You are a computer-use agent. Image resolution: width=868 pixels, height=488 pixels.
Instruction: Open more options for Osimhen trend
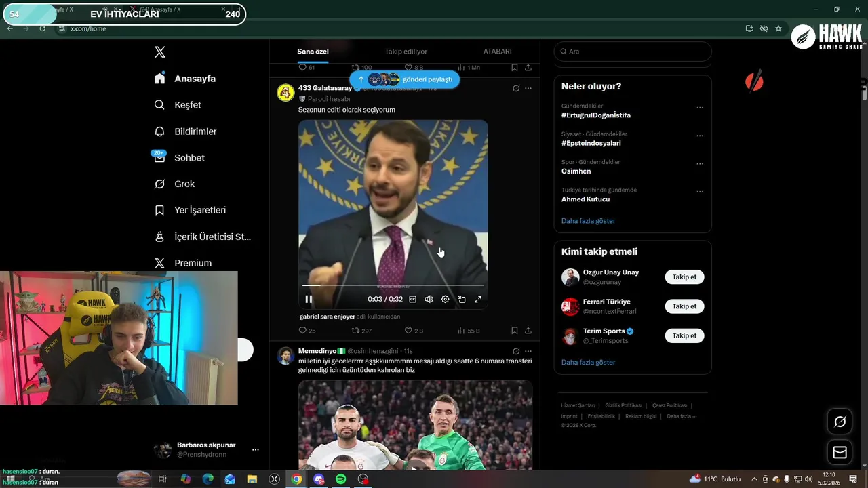(x=700, y=164)
